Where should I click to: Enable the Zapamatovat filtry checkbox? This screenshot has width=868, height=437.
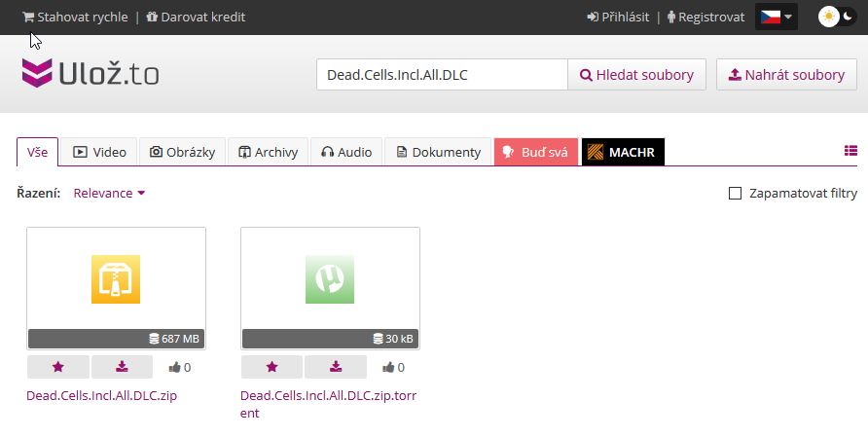pyautogui.click(x=736, y=194)
